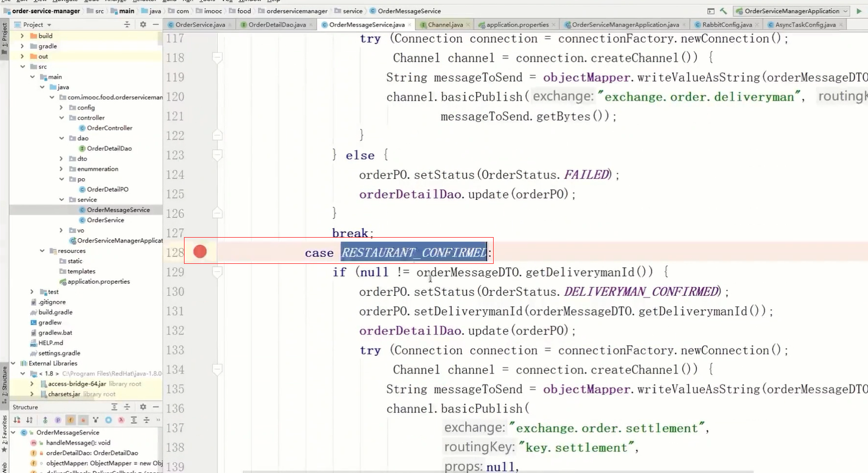Image resolution: width=868 pixels, height=473 pixels.
Task: Toggle show non-public members in Structure
Action: (84, 420)
